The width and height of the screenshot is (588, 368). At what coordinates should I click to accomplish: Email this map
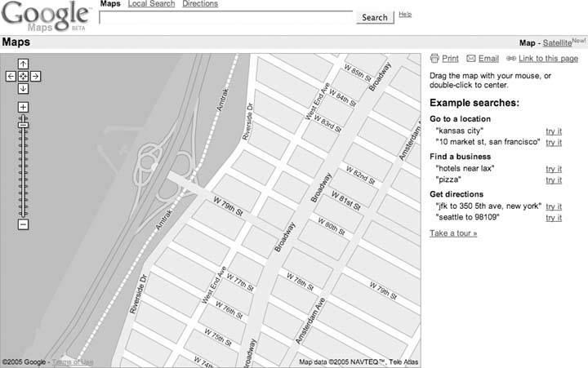coord(483,59)
